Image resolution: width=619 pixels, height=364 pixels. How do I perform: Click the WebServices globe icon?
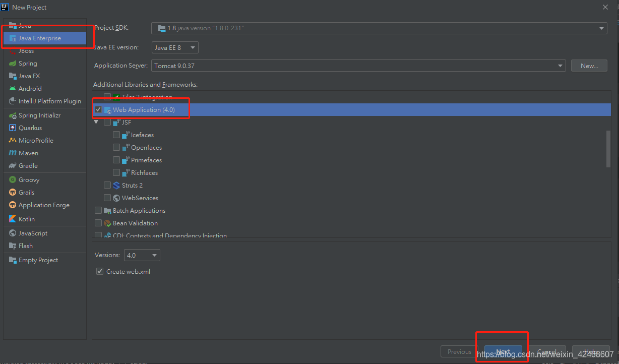pos(116,198)
